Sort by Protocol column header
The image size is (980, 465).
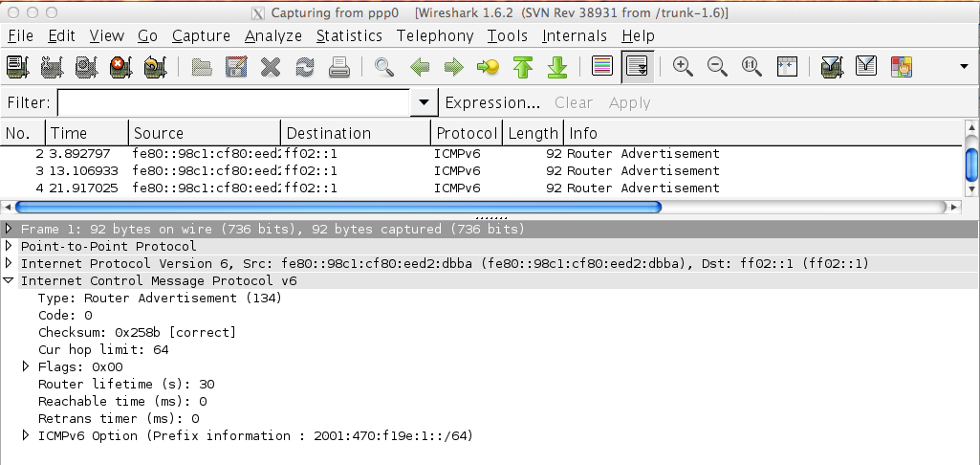pyautogui.click(x=467, y=133)
